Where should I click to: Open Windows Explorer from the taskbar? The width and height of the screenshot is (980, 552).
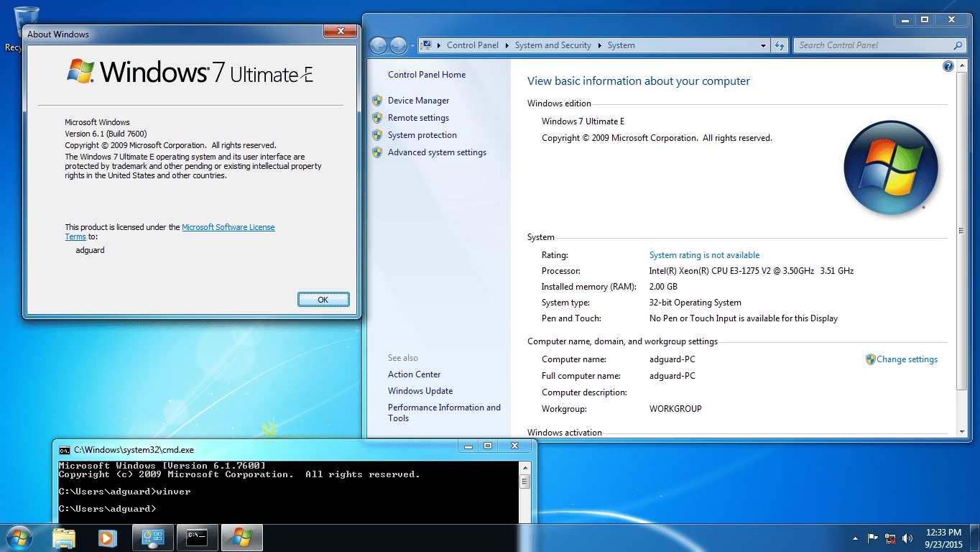(64, 538)
